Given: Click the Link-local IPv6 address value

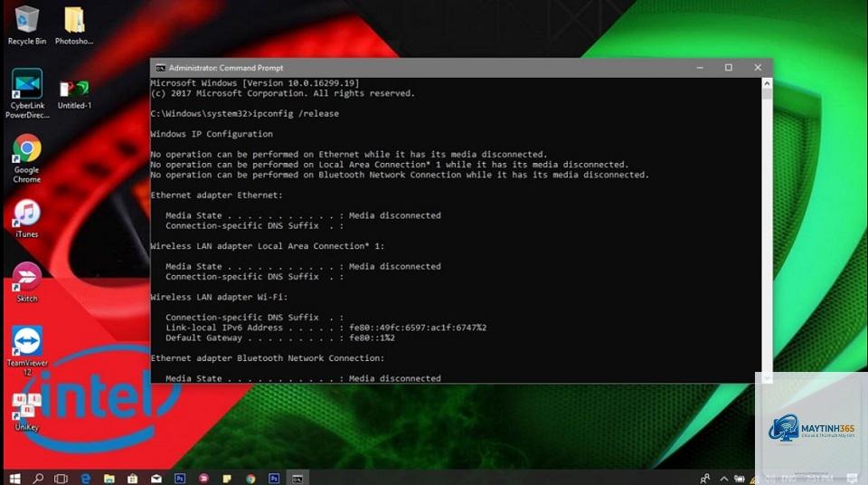Looking at the screenshot, I should point(418,328).
